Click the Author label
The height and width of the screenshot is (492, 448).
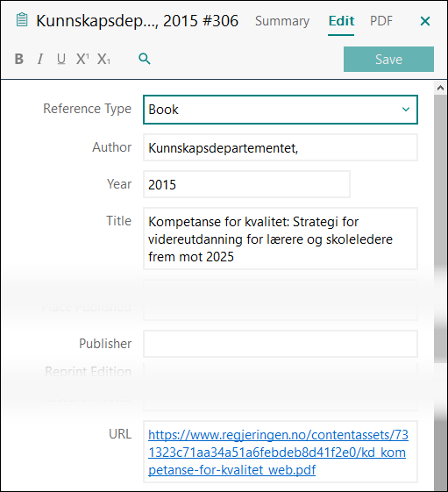(x=111, y=147)
